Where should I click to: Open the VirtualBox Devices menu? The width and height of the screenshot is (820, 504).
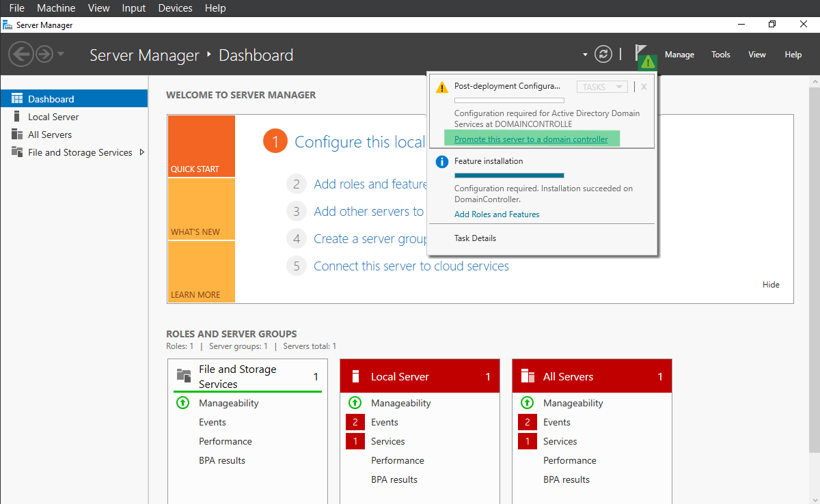(x=175, y=8)
